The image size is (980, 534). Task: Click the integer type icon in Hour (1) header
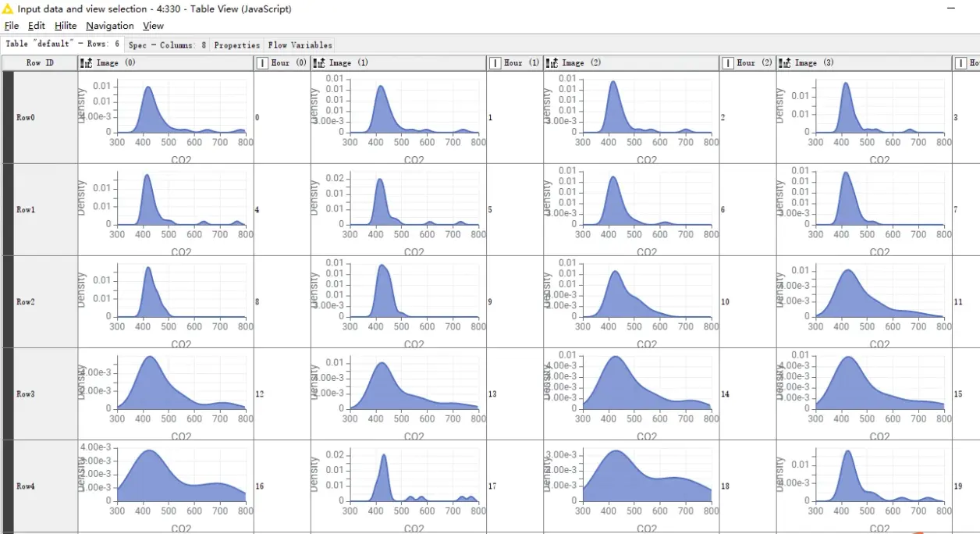(495, 62)
